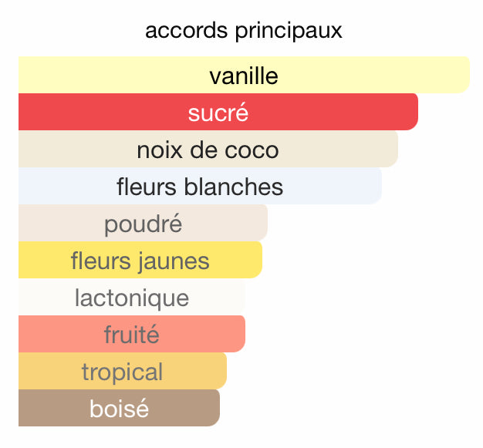Click the 'sucré' text label
The height and width of the screenshot is (448, 483).
coord(218,113)
